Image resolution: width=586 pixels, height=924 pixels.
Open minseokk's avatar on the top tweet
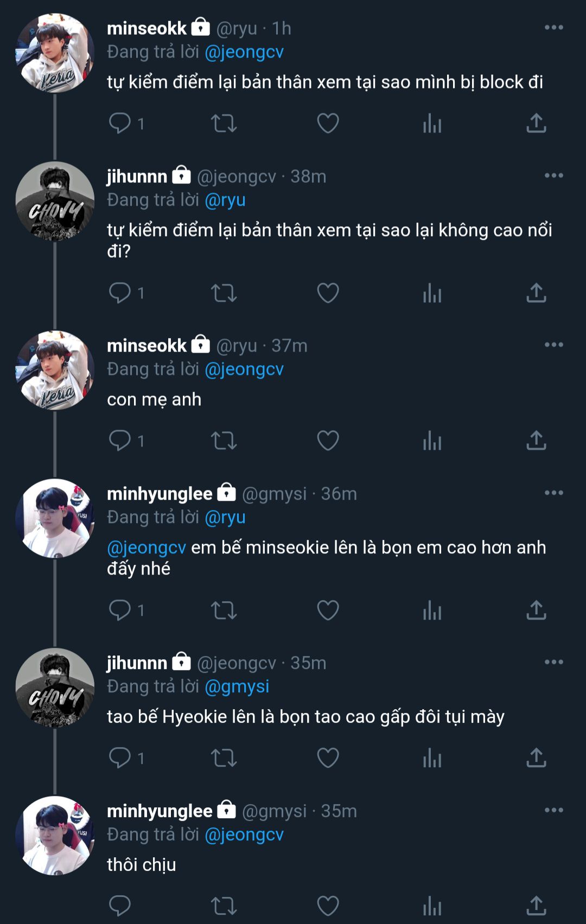pos(55,53)
